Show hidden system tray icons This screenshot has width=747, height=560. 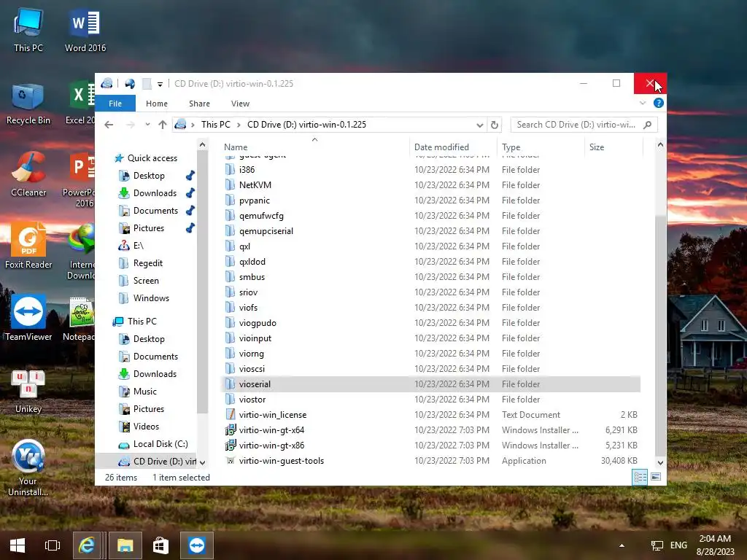point(622,545)
